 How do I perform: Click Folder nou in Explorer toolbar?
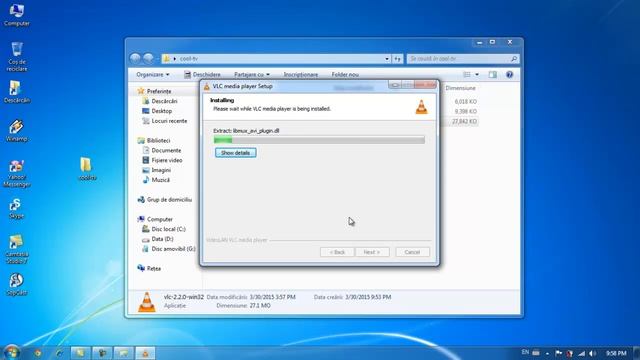pyautogui.click(x=345, y=75)
